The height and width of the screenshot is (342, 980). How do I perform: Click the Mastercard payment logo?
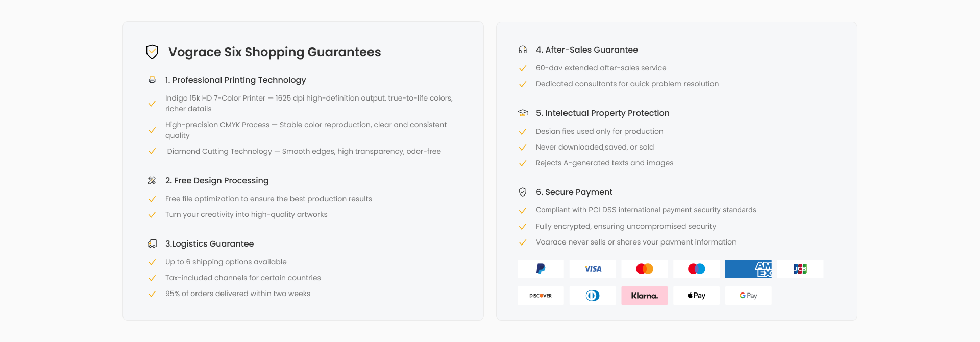(644, 269)
